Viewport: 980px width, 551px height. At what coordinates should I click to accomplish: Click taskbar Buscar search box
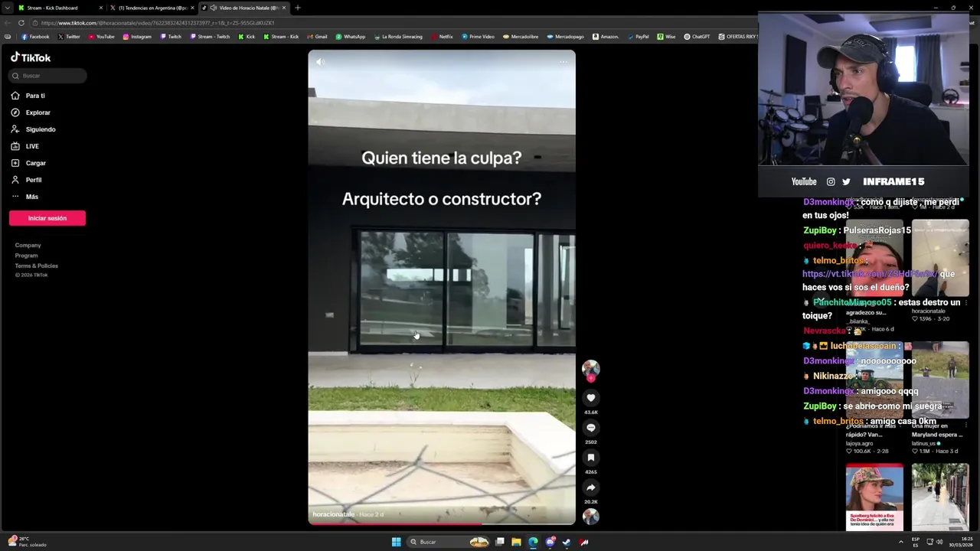[x=449, y=542]
